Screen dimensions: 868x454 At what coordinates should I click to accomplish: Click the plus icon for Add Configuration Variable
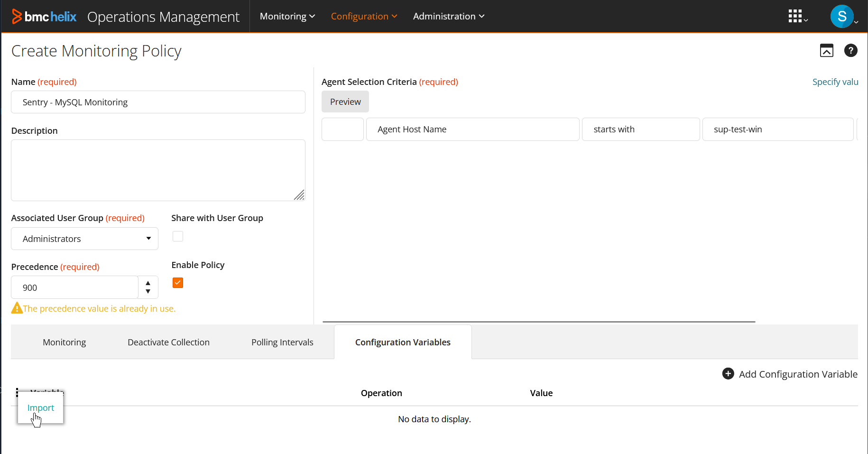(x=728, y=374)
